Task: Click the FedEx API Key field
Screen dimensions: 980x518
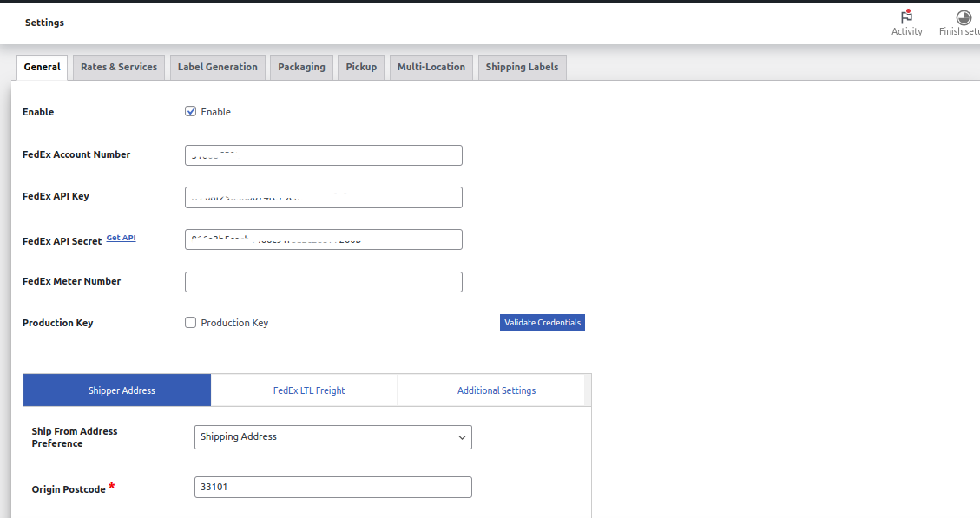Action: pyautogui.click(x=323, y=198)
